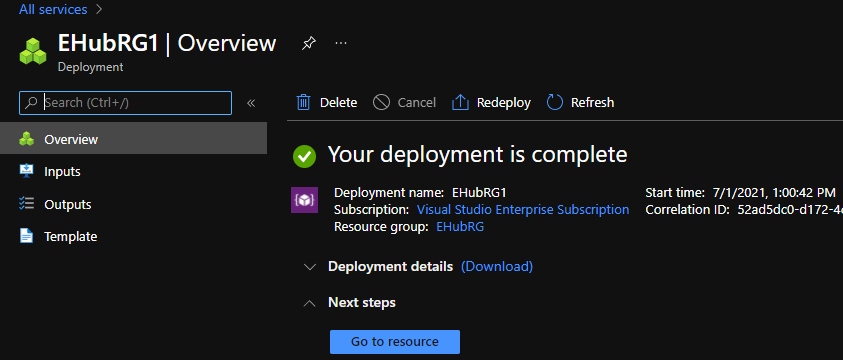Click the Cancel circle-slash icon
The image size is (843, 360).
381,103
